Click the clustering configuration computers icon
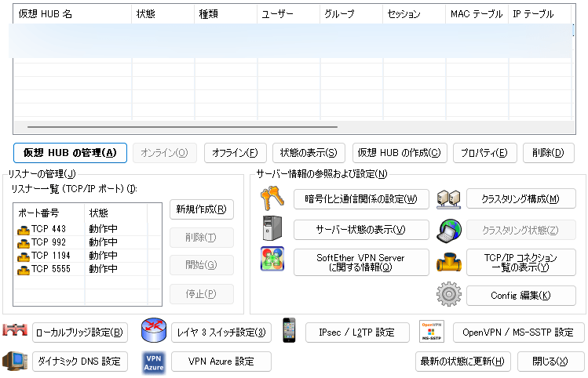The width and height of the screenshot is (588, 378). (x=448, y=199)
